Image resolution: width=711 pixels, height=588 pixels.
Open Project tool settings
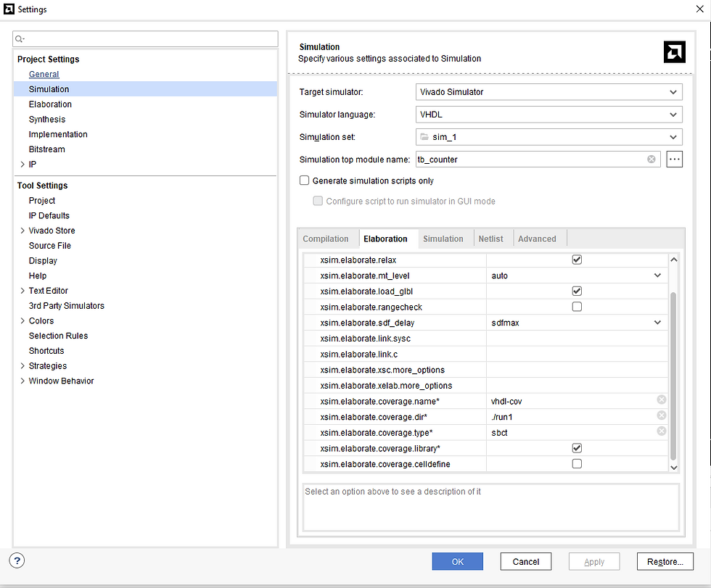click(42, 200)
